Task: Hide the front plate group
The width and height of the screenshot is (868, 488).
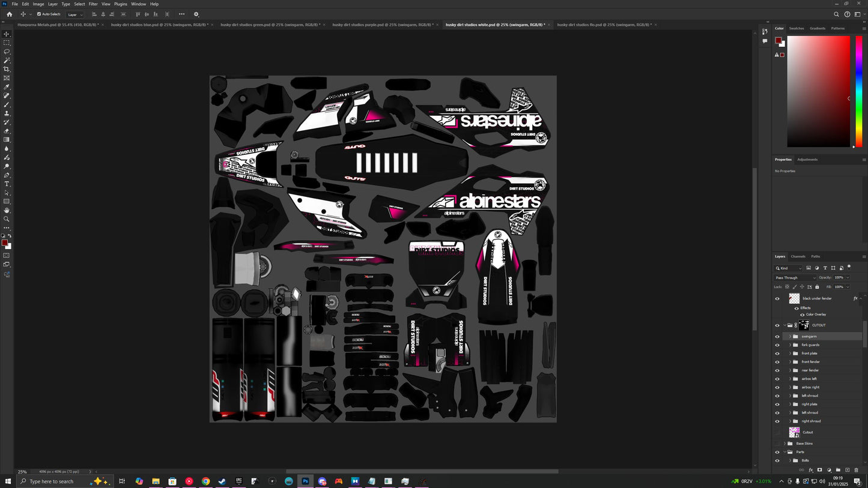Action: pos(777,354)
